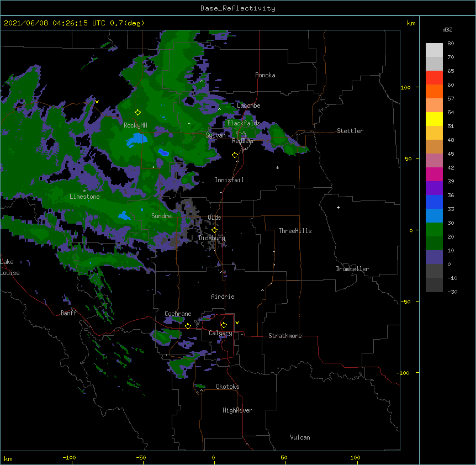Click the Lacombe city label
This screenshot has width=476, height=465.
248,105
